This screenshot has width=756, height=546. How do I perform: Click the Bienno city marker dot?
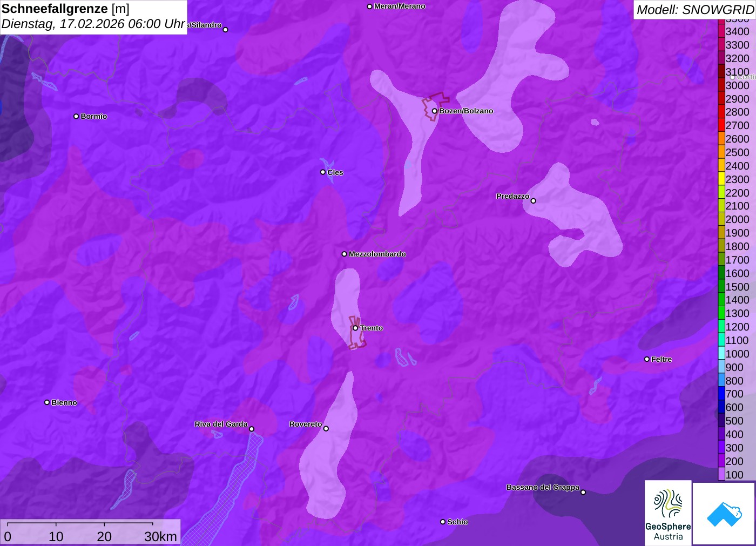point(47,402)
